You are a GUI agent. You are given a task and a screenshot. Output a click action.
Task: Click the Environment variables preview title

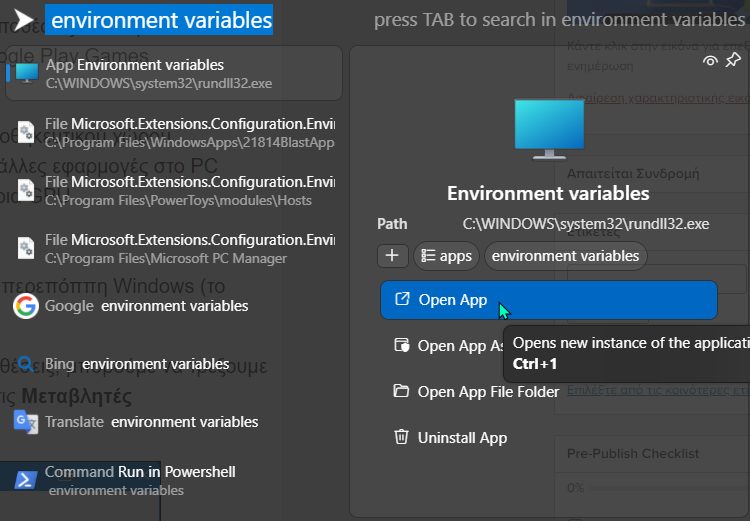[548, 193]
